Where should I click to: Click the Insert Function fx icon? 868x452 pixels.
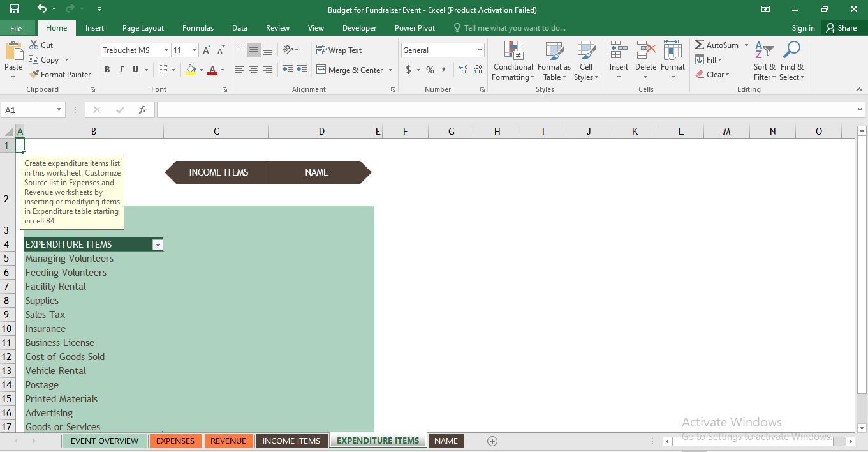[143, 110]
